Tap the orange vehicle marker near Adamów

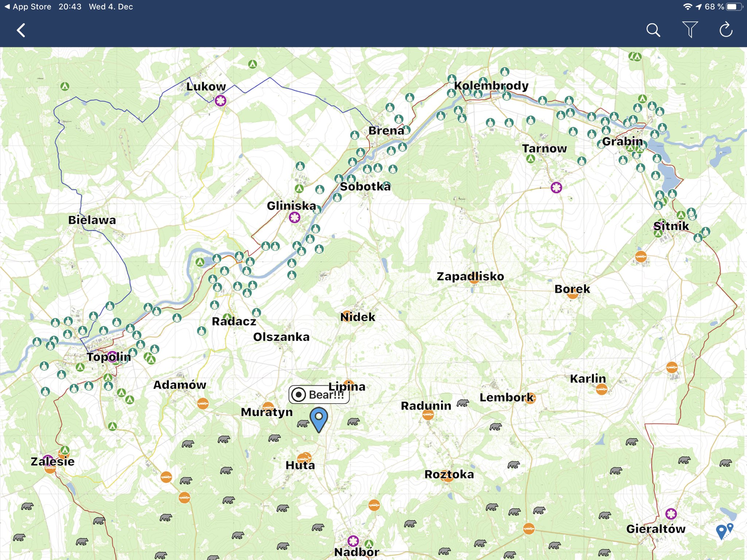[203, 404]
